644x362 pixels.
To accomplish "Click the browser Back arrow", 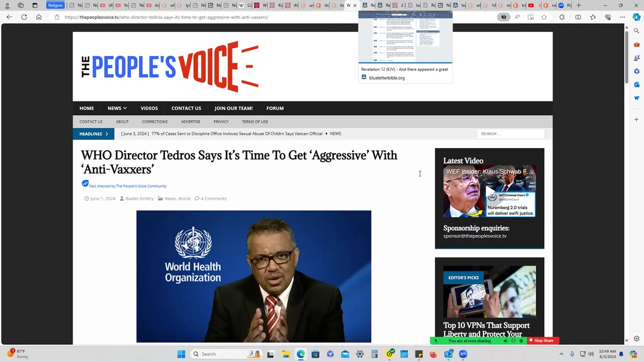I will point(10,17).
